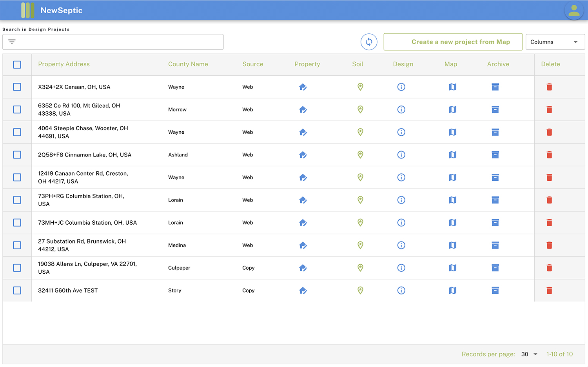Edit property for 6352 Co Rd 100
Screen dimensions: 588x367
tap(303, 110)
